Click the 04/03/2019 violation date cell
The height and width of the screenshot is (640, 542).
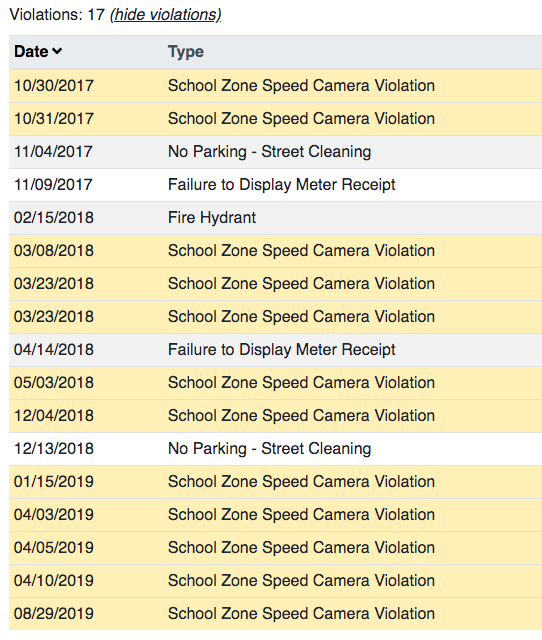pos(54,515)
